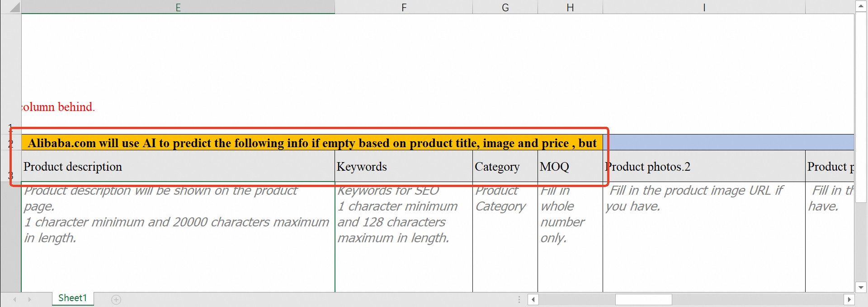The height and width of the screenshot is (307, 868).
Task: Click vertical scrollbar up arrow
Action: pyautogui.click(x=861, y=6)
